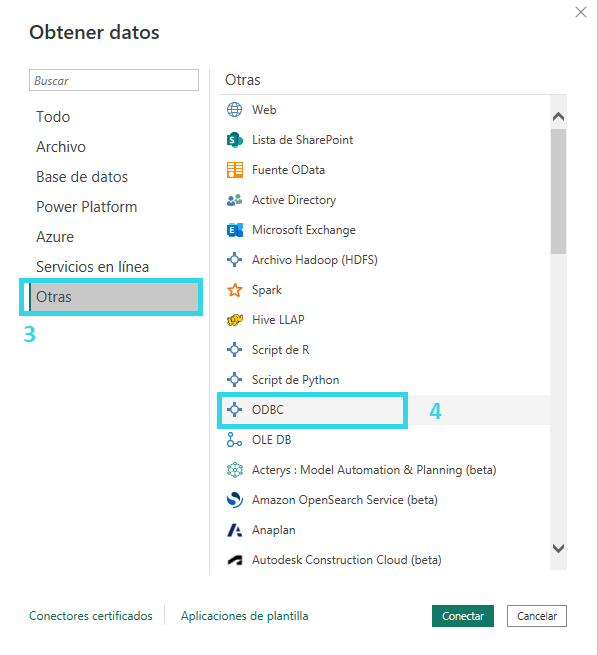Viewport: 598px width, 655px height.
Task: Select the OLE DB entry
Action: (271, 440)
